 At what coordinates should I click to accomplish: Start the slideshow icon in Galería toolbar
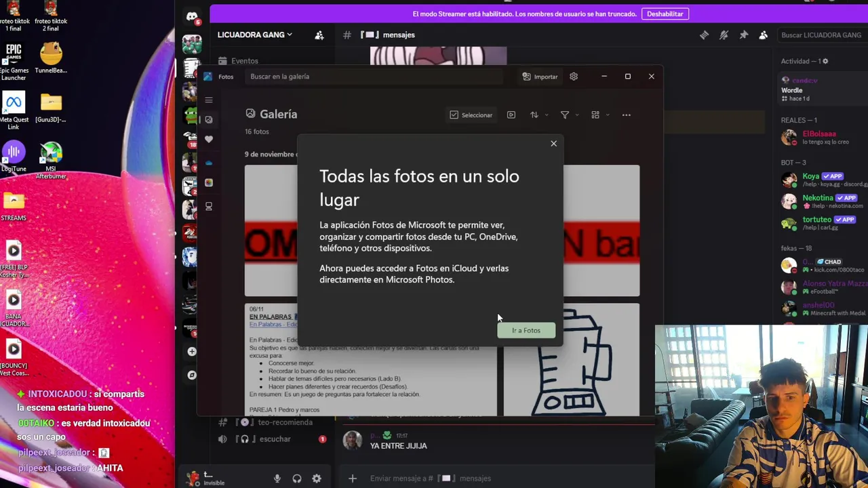point(511,115)
